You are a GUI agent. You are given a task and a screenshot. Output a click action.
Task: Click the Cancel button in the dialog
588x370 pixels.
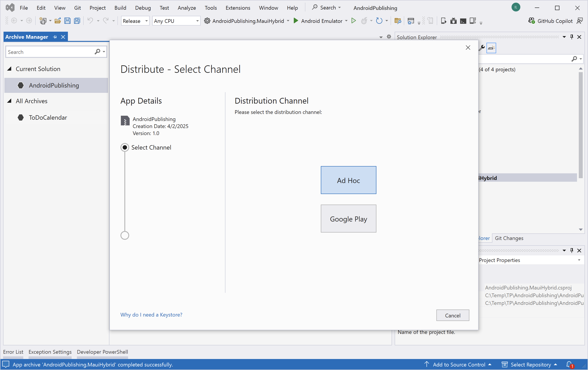453,315
